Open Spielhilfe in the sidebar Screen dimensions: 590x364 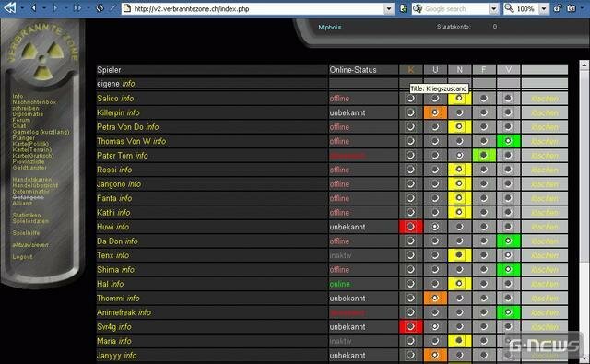click(x=26, y=233)
